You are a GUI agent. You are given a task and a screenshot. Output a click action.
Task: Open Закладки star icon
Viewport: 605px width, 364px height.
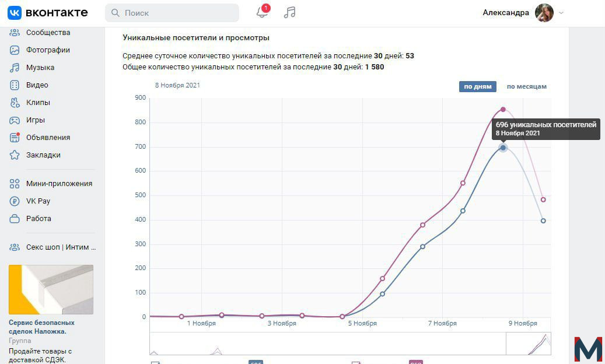(x=15, y=155)
